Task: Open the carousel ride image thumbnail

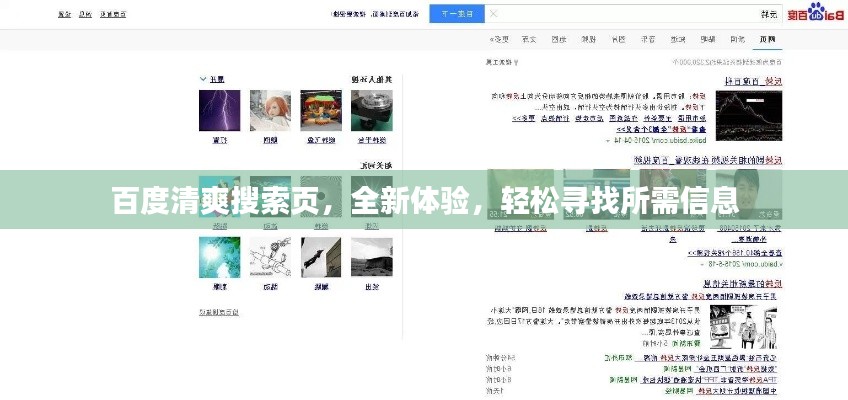Action: click(x=321, y=110)
